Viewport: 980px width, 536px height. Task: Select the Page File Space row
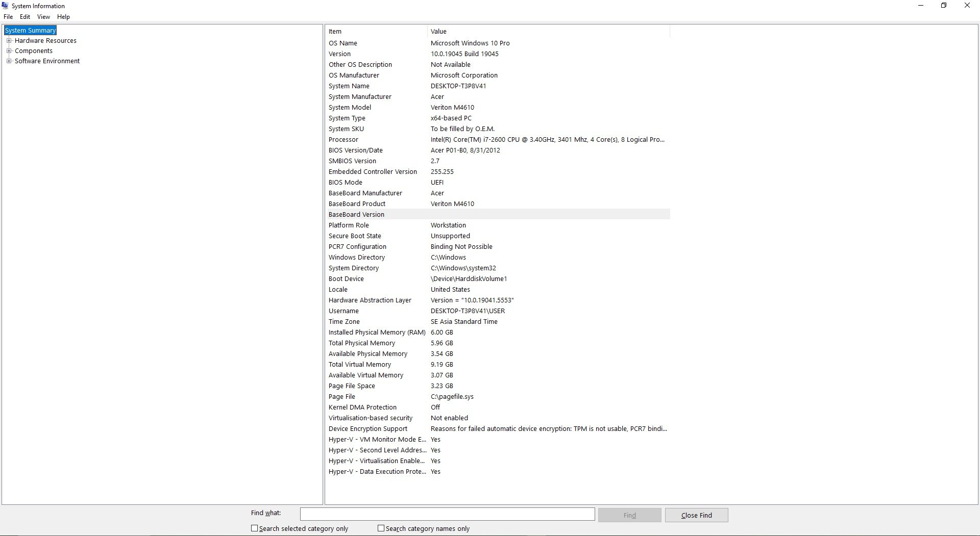click(498, 386)
